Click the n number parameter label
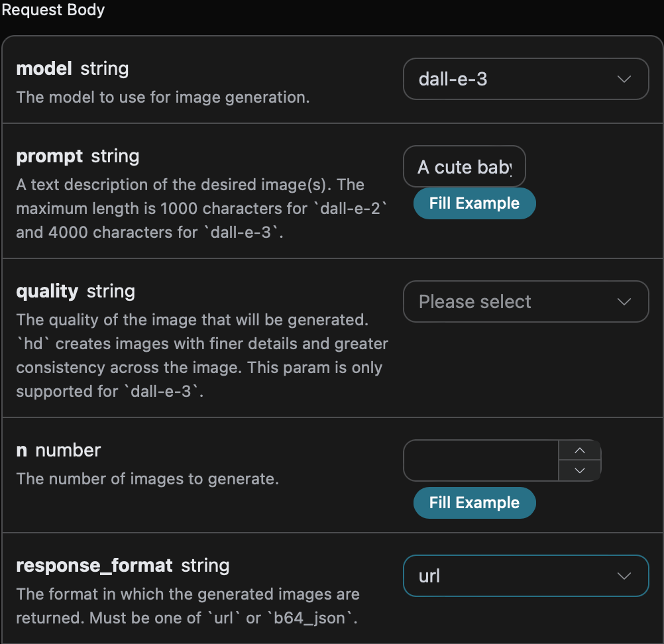The height and width of the screenshot is (644, 664). 58,451
